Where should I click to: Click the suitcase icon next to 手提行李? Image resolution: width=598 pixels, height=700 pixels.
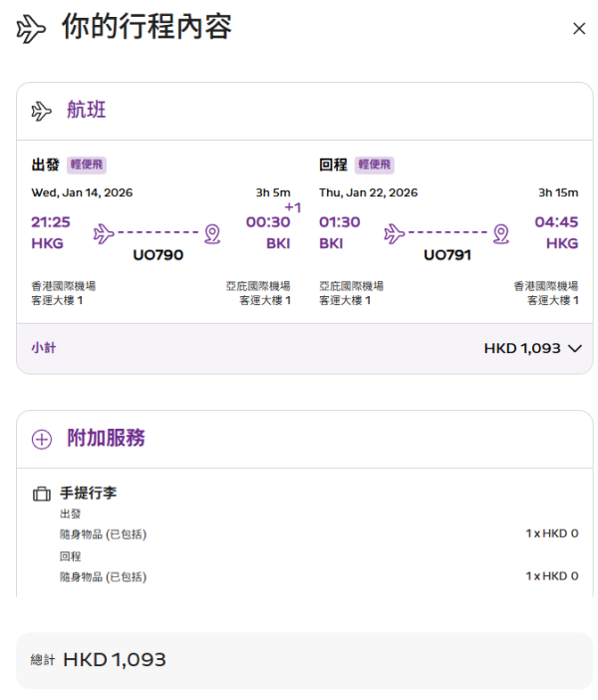coord(41,494)
